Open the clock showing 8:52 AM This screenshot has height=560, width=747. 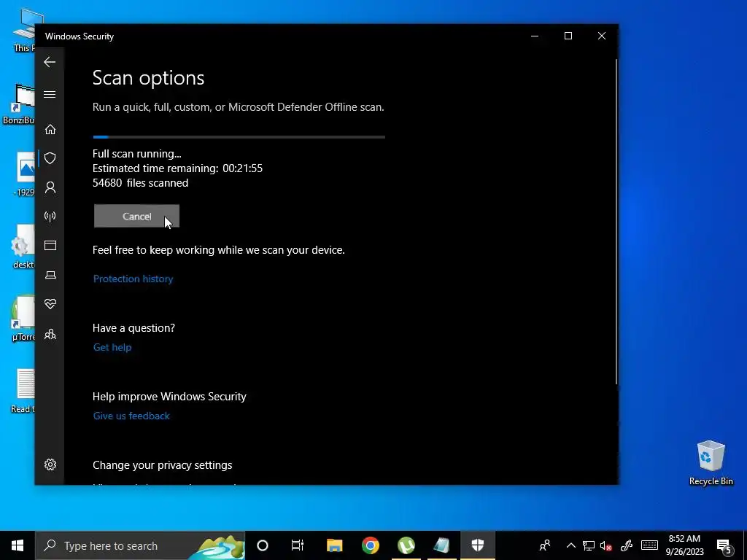point(684,545)
